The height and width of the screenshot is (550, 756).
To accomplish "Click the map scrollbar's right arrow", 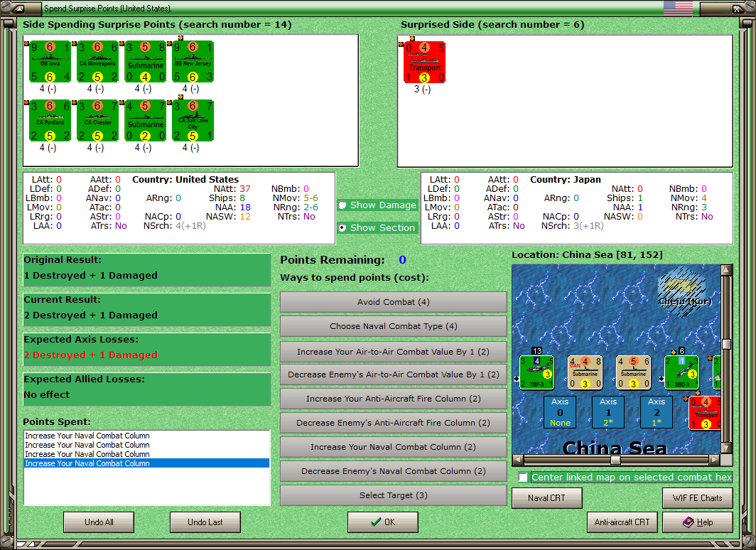I will pos(715,460).
